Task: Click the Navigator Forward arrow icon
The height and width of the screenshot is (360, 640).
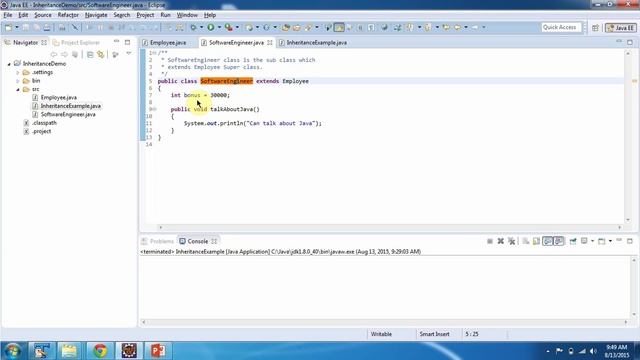Action: click(x=64, y=54)
